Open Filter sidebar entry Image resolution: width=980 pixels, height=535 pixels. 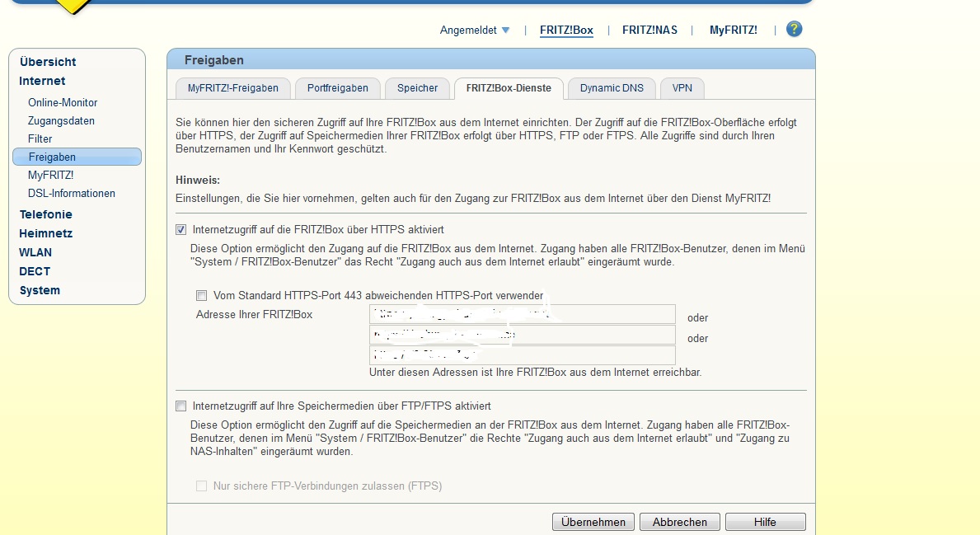point(40,138)
